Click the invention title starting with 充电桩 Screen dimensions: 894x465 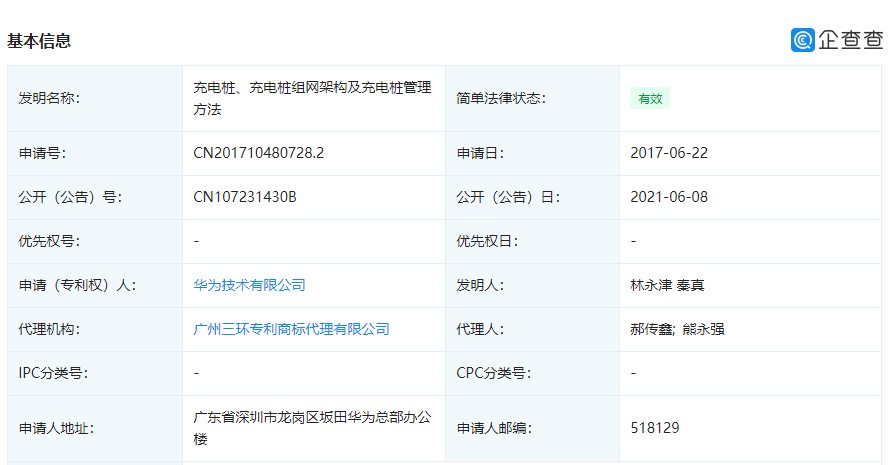[312, 98]
